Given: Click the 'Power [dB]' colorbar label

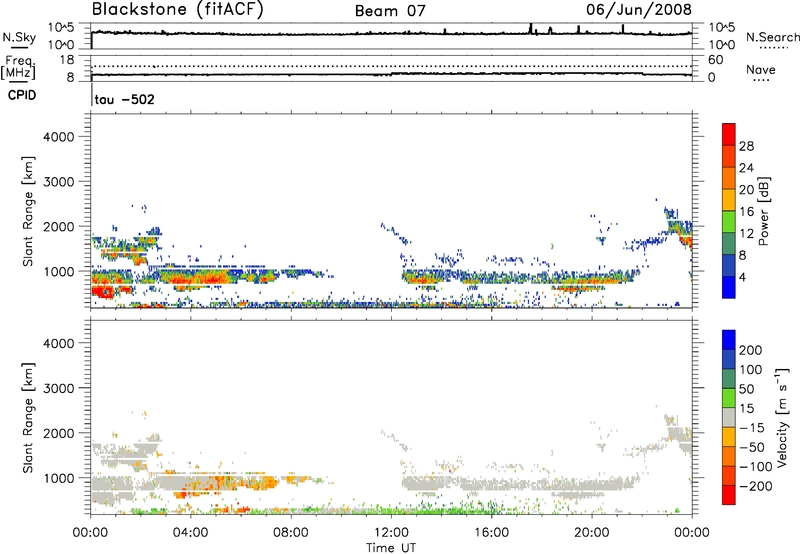Looking at the screenshot, I should (x=763, y=211).
